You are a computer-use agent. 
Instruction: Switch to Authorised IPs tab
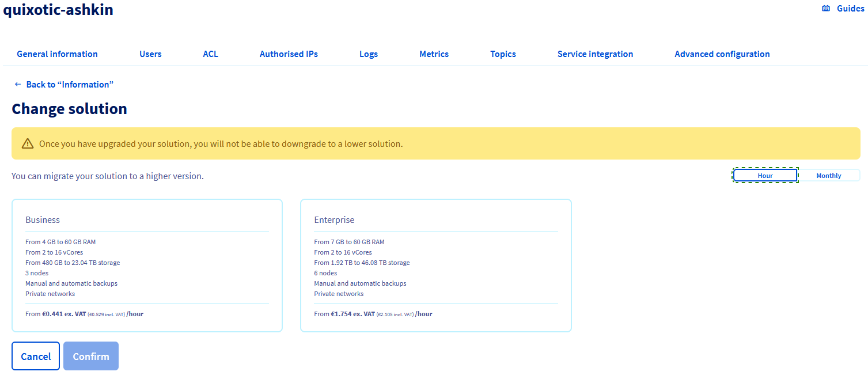pos(289,54)
